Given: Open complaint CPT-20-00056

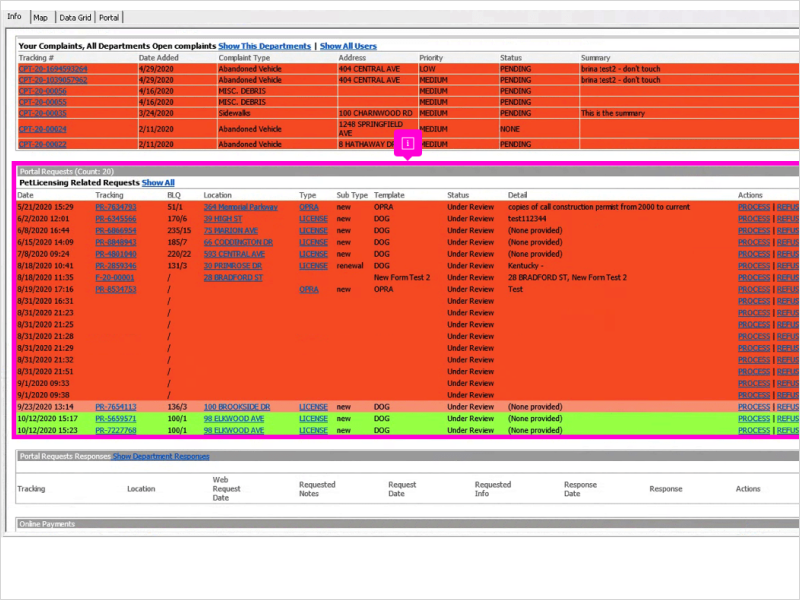Looking at the screenshot, I should (42, 91).
